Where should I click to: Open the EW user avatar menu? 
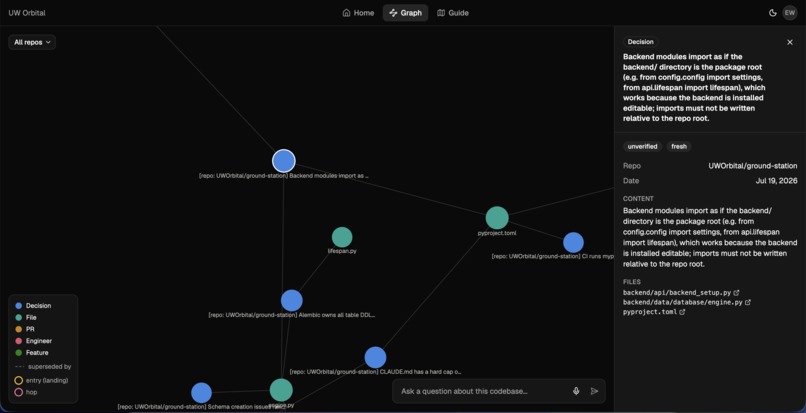point(790,13)
